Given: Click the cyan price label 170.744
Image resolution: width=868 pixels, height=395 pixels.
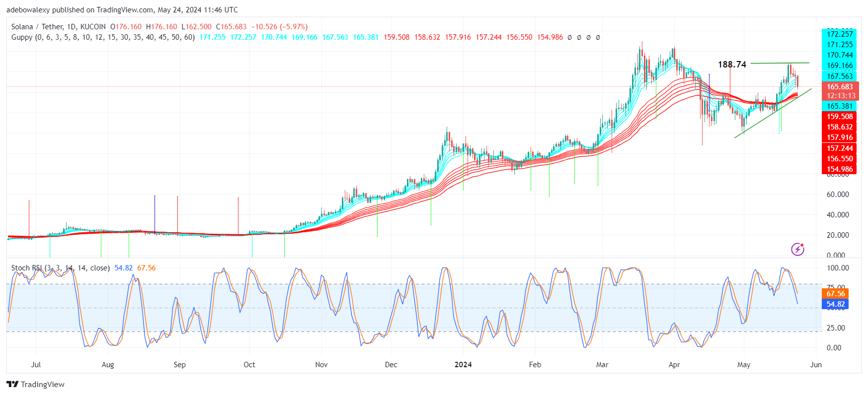Looking at the screenshot, I should tap(839, 55).
